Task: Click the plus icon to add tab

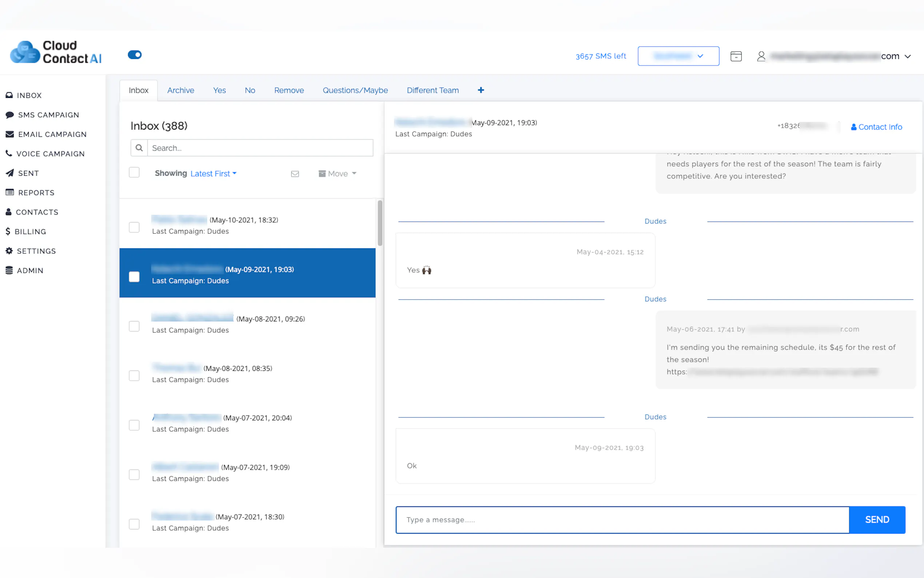Action: (481, 90)
